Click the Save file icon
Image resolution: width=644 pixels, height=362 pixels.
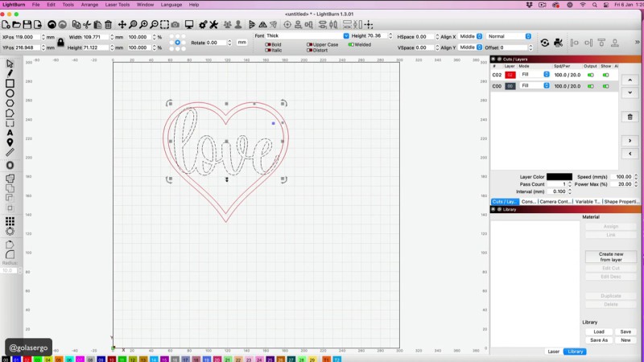(x=27, y=25)
